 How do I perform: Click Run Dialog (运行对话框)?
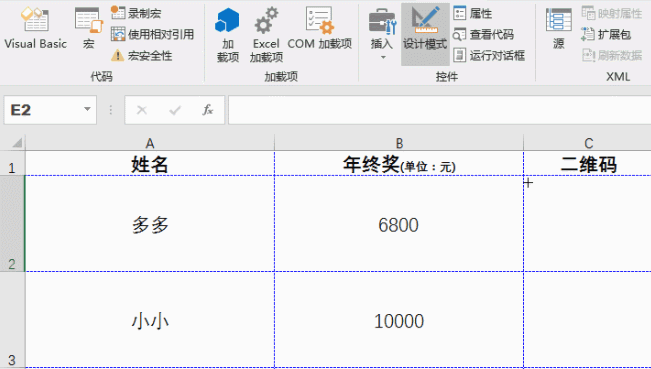[x=489, y=55]
